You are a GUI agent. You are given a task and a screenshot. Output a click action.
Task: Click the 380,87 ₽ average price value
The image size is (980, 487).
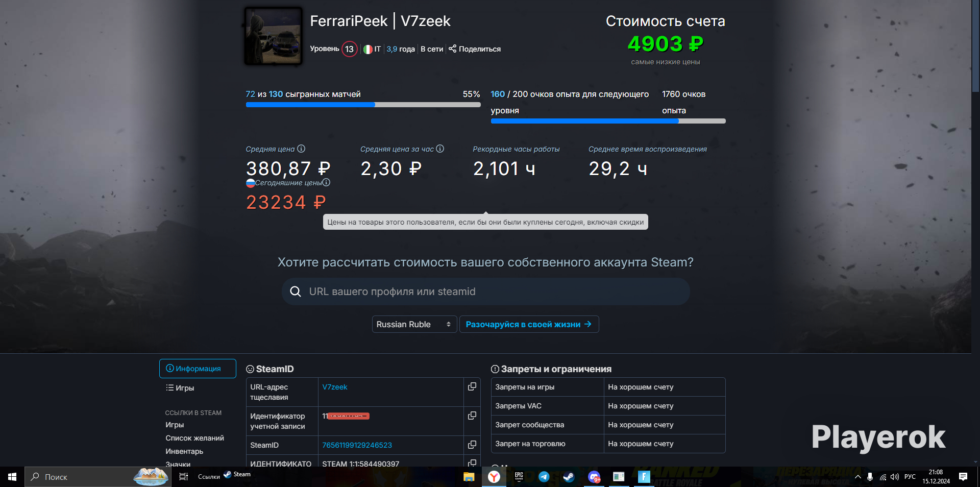tap(288, 168)
